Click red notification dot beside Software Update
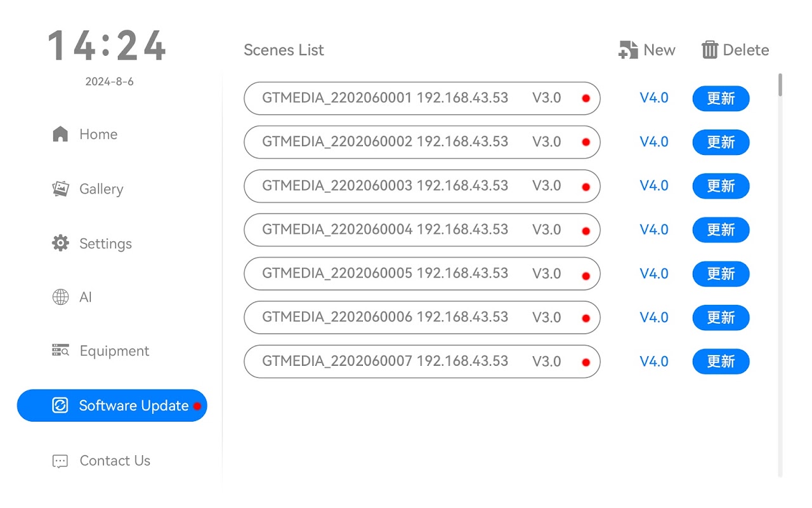The height and width of the screenshot is (508, 812). [x=197, y=406]
